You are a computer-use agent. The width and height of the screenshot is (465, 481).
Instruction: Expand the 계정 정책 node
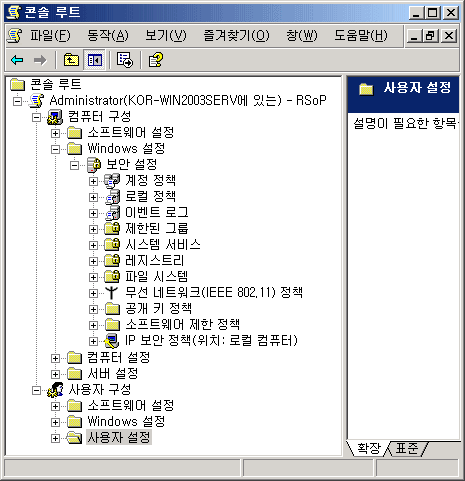[93, 181]
